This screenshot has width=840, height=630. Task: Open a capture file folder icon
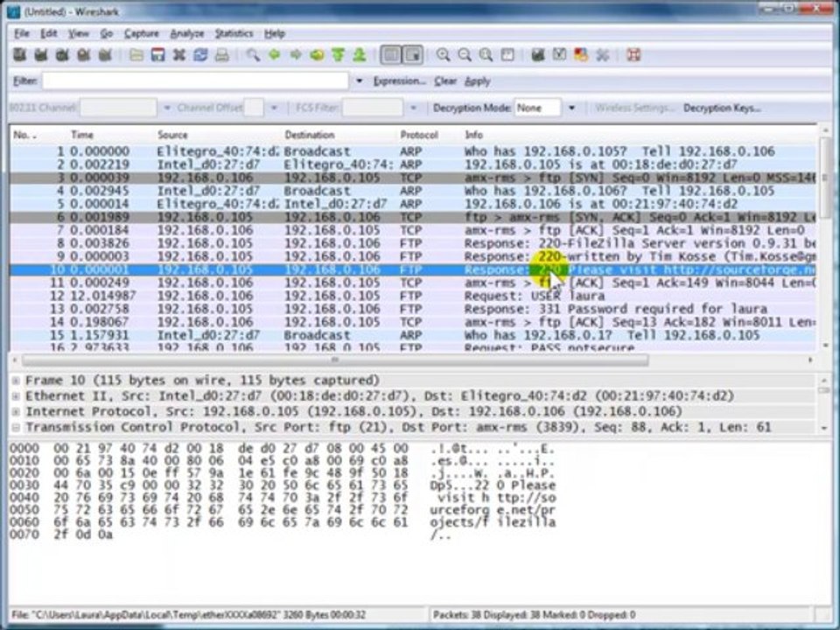136,54
